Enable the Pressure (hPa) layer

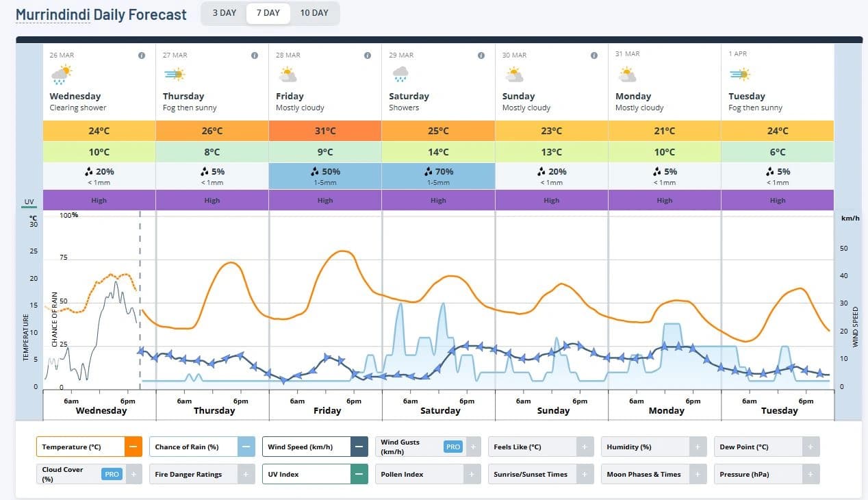[810, 474]
